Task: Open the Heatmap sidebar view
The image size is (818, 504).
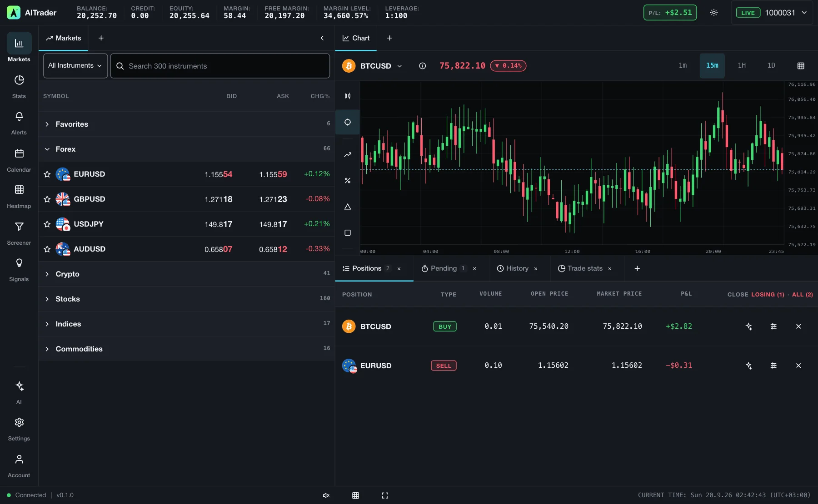Action: pyautogui.click(x=19, y=196)
